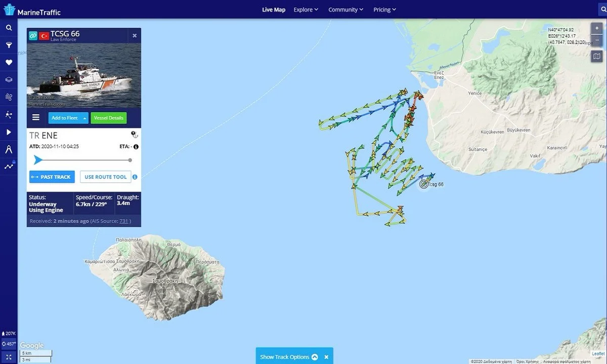
Task: Open the search tool in left sidebar
Action: coord(9,28)
